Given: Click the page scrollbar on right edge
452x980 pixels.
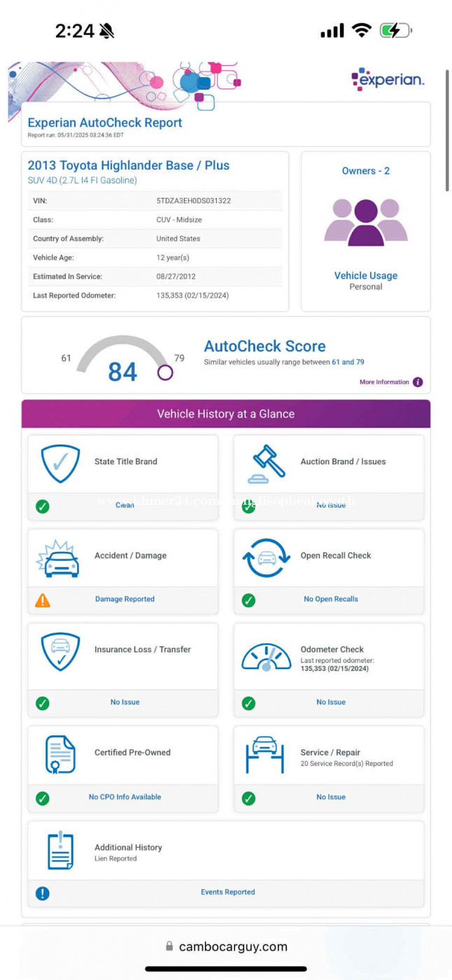Looking at the screenshot, I should click(x=447, y=129).
